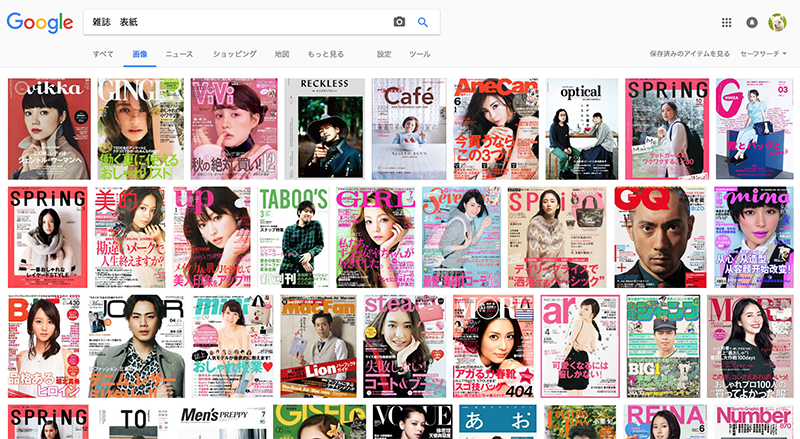Open the Google apps grid
800x439 pixels.
click(727, 22)
